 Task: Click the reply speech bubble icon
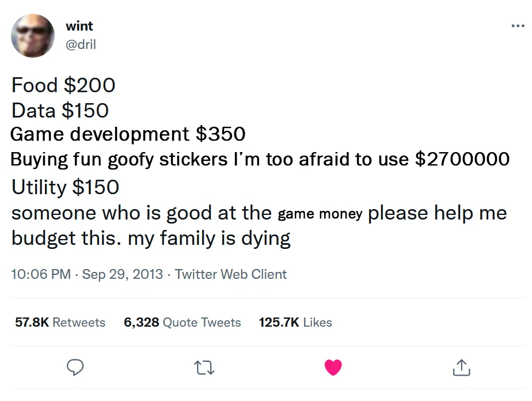pos(76,367)
